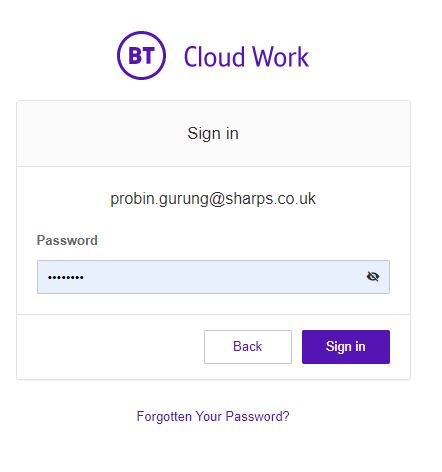
Task: Go back using the Back button
Action: click(248, 347)
